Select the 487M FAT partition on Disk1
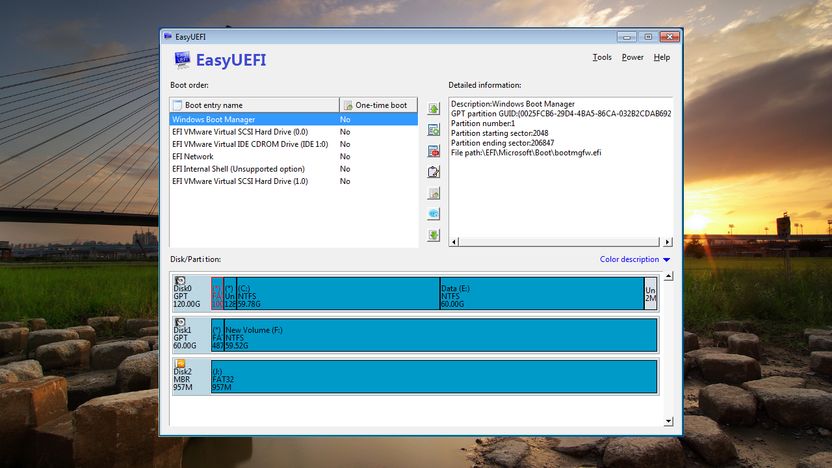This screenshot has height=468, width=832. coord(218,335)
